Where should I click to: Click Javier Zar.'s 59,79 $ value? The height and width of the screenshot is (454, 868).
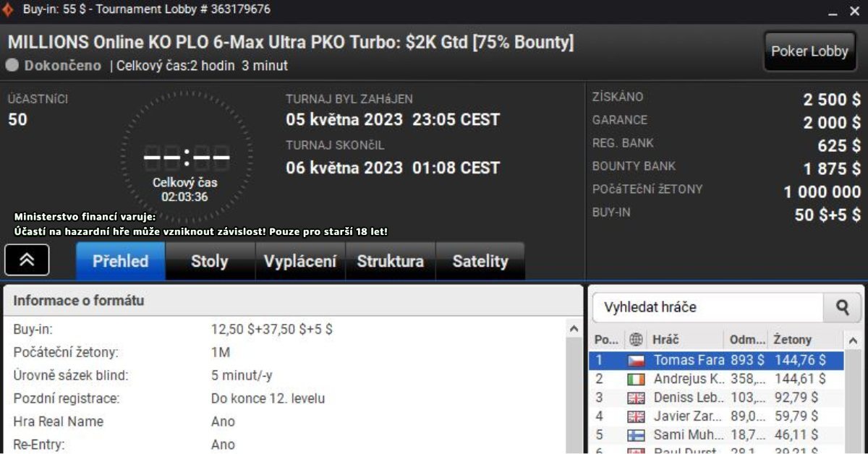tap(796, 416)
